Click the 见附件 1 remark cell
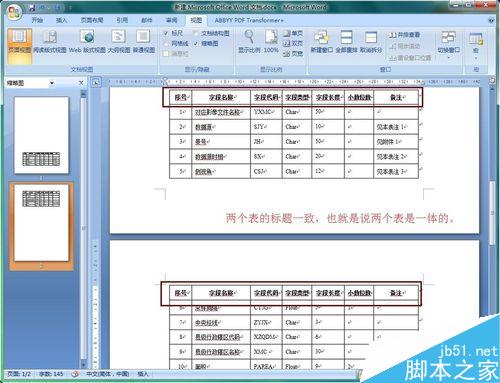The width and height of the screenshot is (500, 383). [x=396, y=142]
